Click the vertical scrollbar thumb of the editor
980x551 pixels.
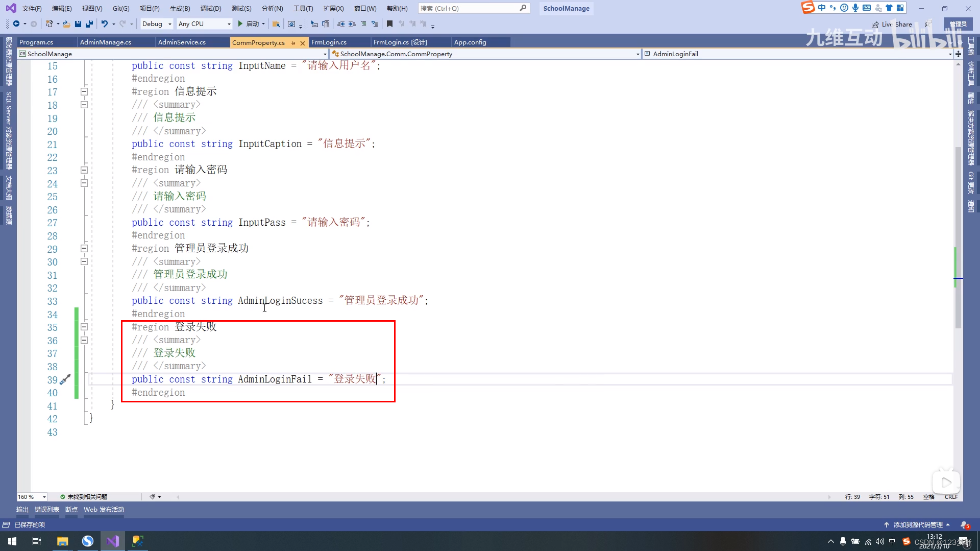958,237
